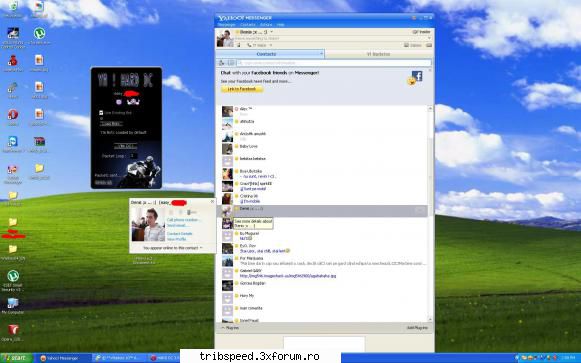Image resolution: width=581 pixels, height=363 pixels.
Task: Click the contact list scrollbar up arrow
Action: pyautogui.click(x=430, y=109)
